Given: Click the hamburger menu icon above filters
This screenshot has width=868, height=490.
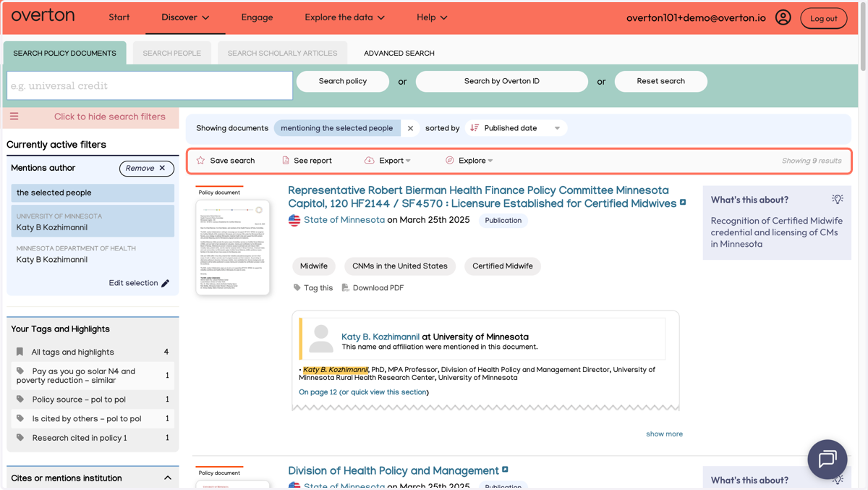Looking at the screenshot, I should (14, 117).
